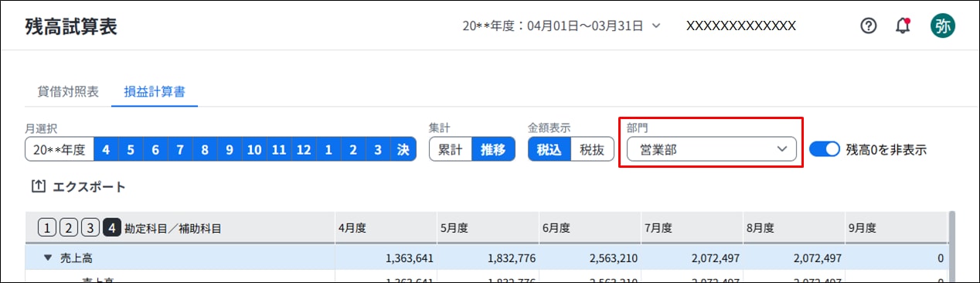Toggle month 8 in month selector
The width and height of the screenshot is (980, 283).
[205, 149]
